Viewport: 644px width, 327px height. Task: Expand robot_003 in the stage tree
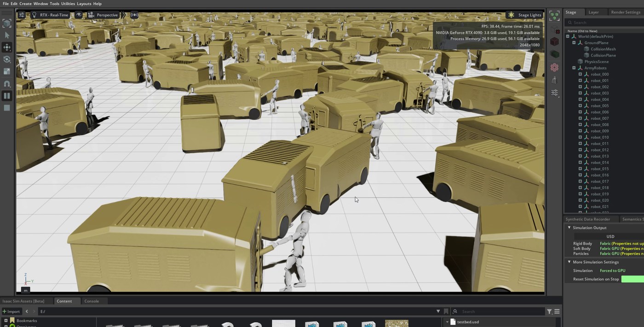tap(580, 93)
